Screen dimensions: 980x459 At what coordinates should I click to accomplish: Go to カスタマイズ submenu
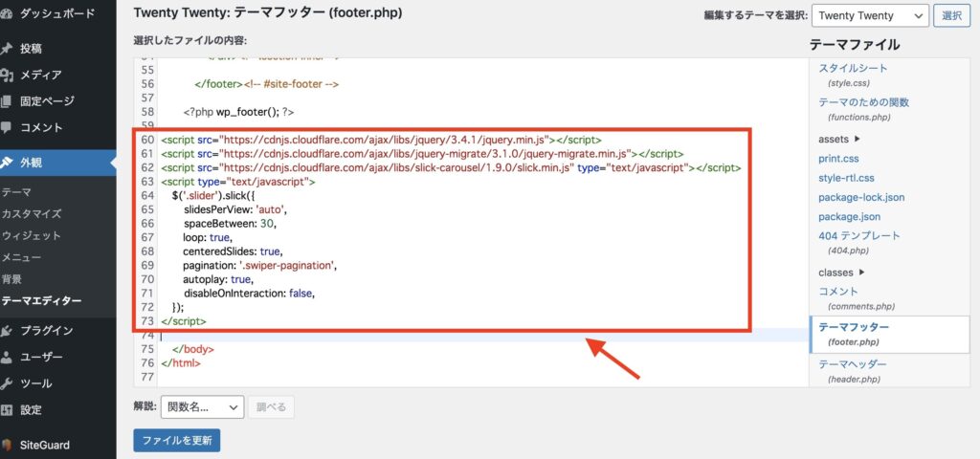(32, 213)
